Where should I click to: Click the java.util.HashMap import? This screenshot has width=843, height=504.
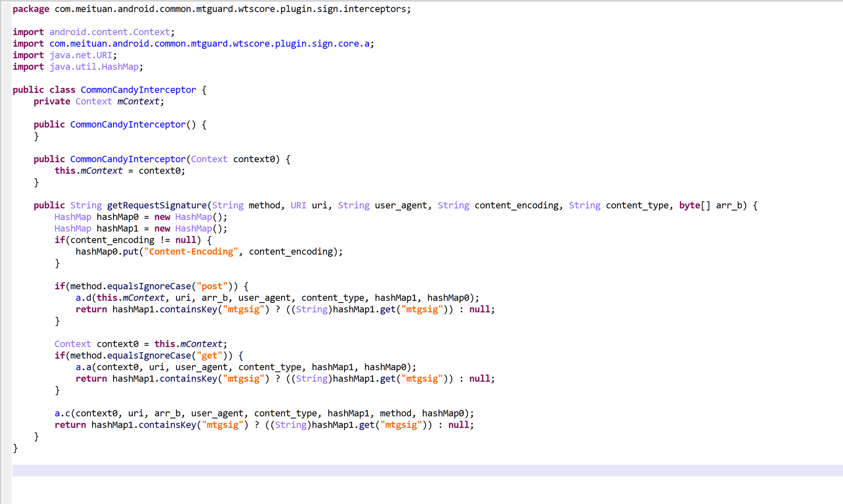click(x=94, y=67)
